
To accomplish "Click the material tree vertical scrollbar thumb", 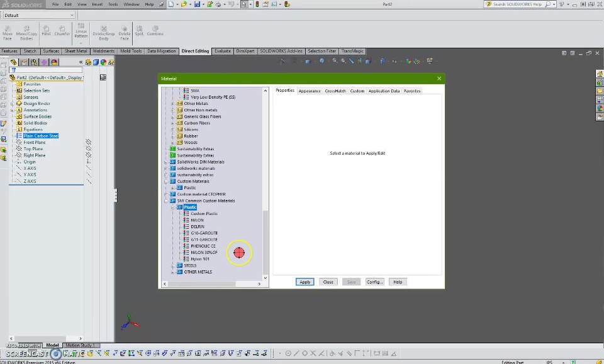I will coord(265,242).
